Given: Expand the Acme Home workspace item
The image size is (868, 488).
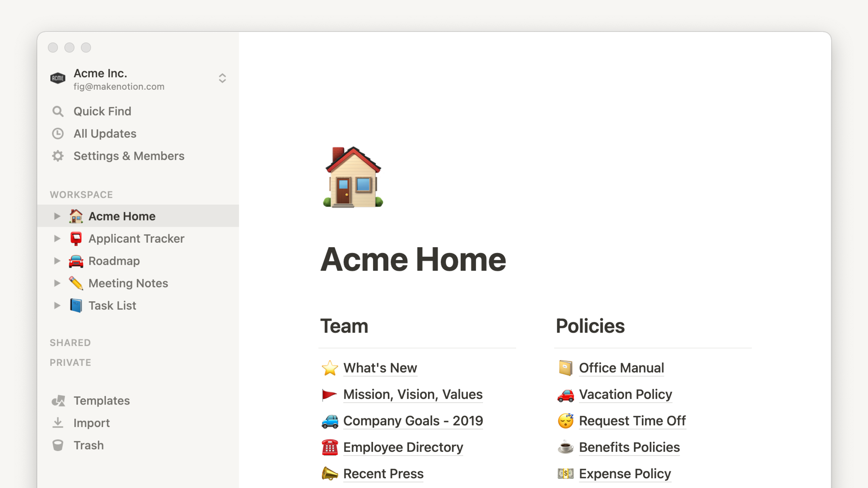Looking at the screenshot, I should [x=57, y=216].
